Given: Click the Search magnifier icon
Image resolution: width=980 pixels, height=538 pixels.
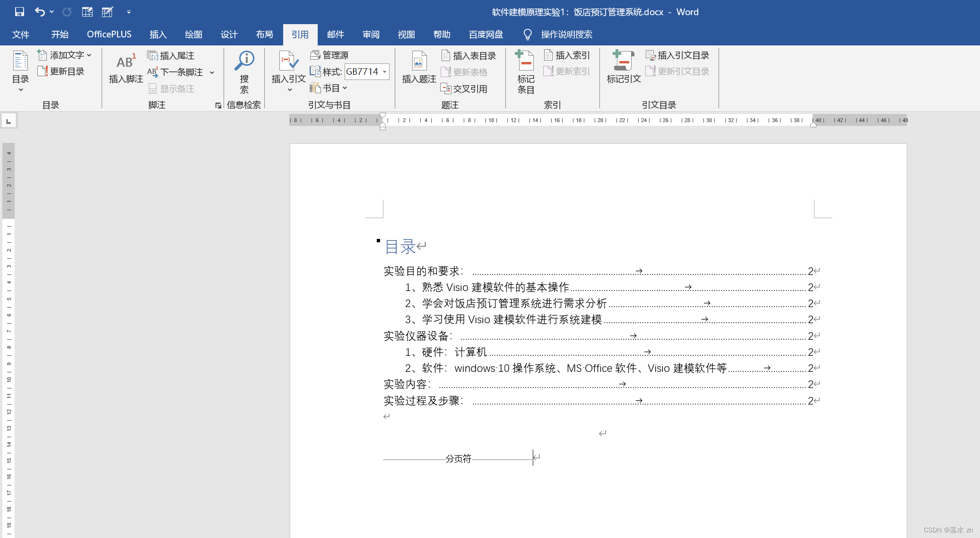Looking at the screenshot, I should click(244, 61).
